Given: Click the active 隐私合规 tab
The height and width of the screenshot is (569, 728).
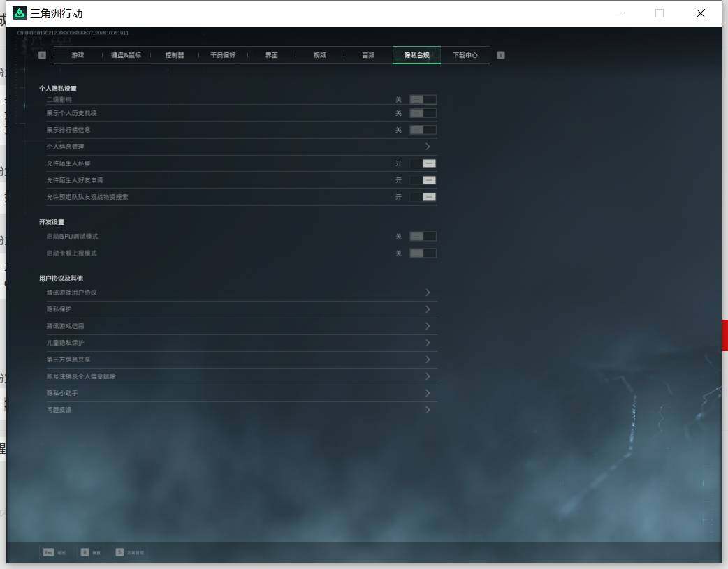Looking at the screenshot, I should click(x=416, y=55).
